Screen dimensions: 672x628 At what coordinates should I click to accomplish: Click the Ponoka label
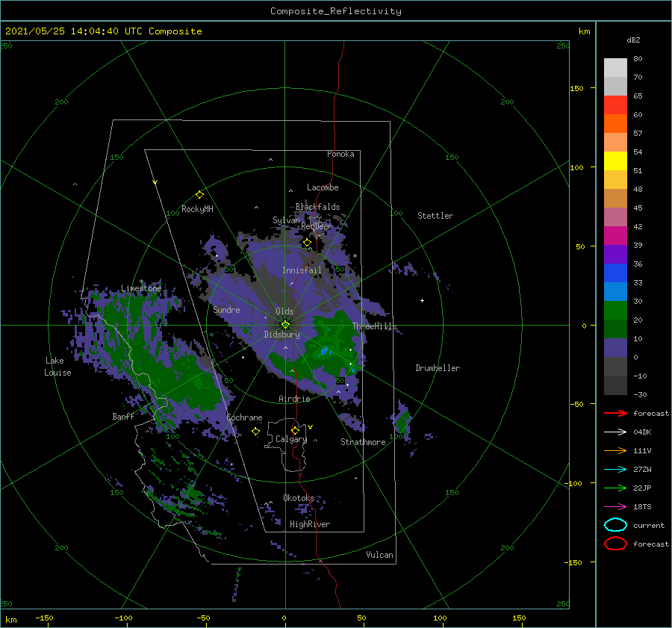click(x=340, y=154)
